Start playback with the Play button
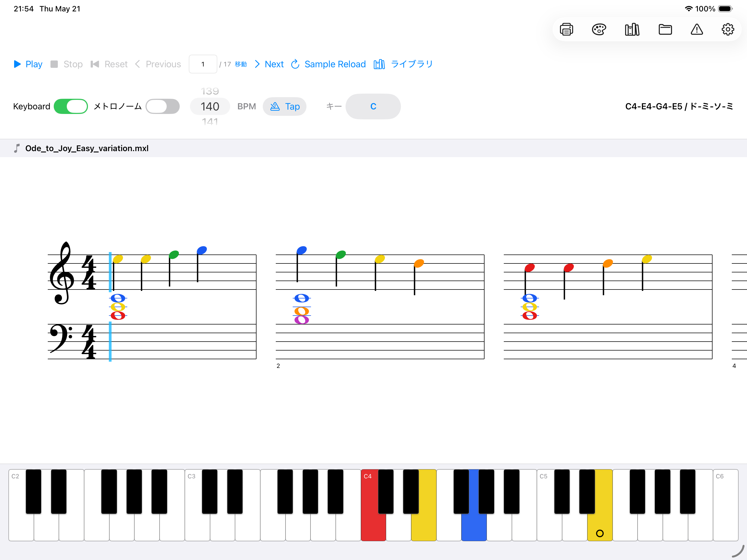 [28, 64]
